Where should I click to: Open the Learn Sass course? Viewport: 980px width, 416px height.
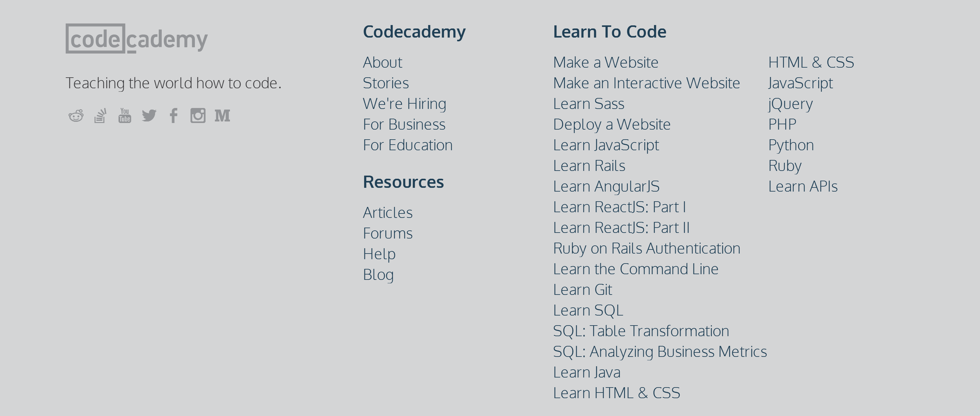click(589, 104)
